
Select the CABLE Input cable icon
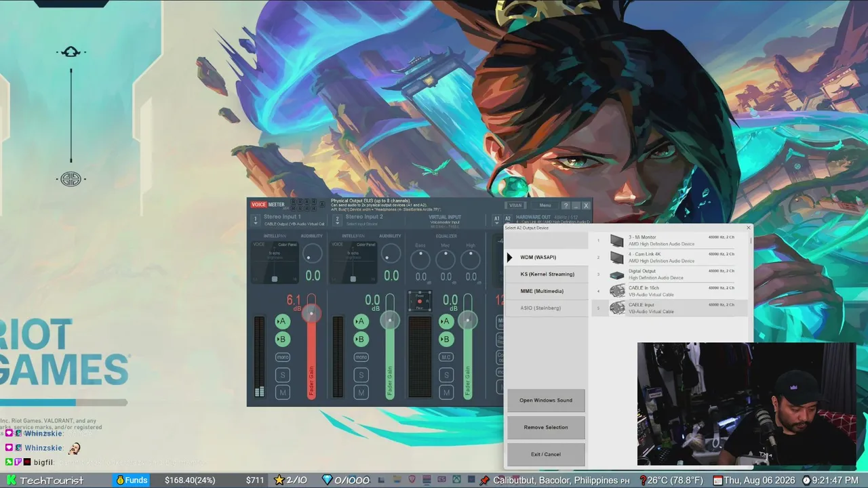617,308
